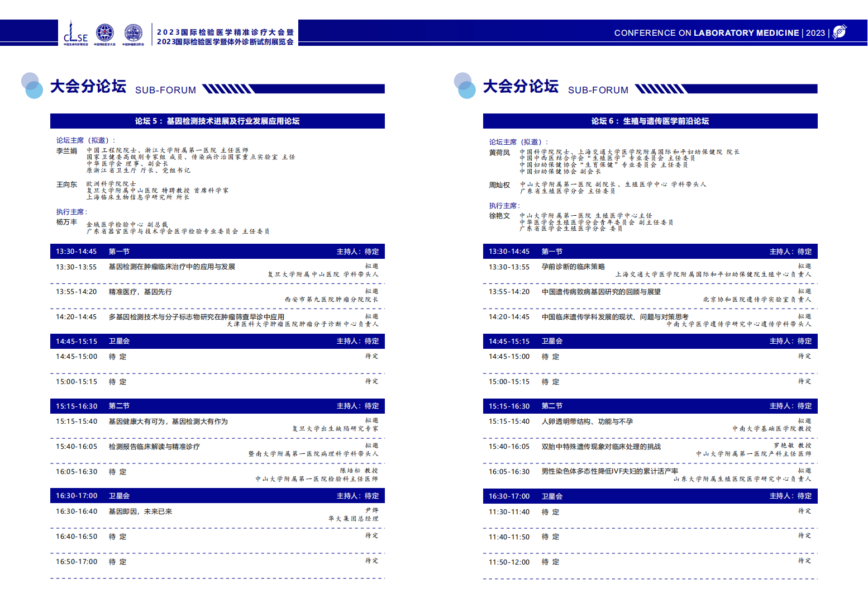Click the third circular UCOM emblem logo
Viewport: 868px width, 616px height.
click(133, 33)
